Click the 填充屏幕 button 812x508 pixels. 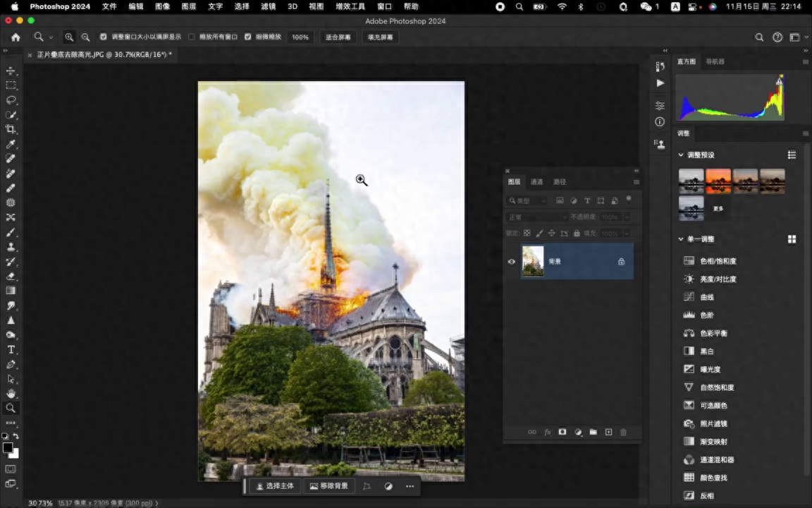coord(380,37)
